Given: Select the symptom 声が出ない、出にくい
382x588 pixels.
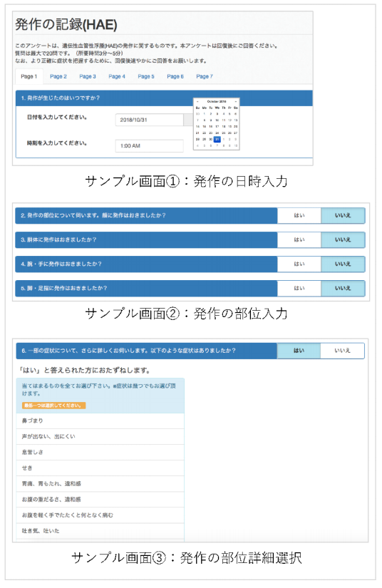Looking at the screenshot, I should coord(100,436).
